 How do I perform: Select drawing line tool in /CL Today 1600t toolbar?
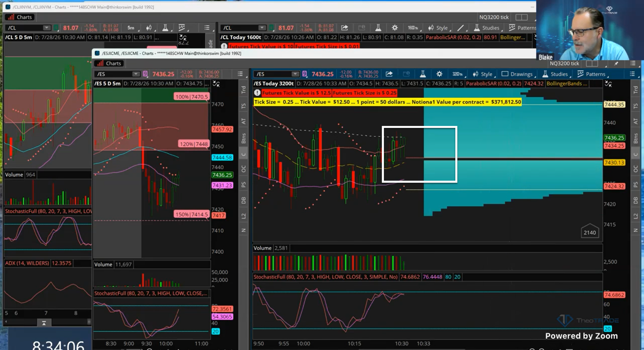click(460, 28)
